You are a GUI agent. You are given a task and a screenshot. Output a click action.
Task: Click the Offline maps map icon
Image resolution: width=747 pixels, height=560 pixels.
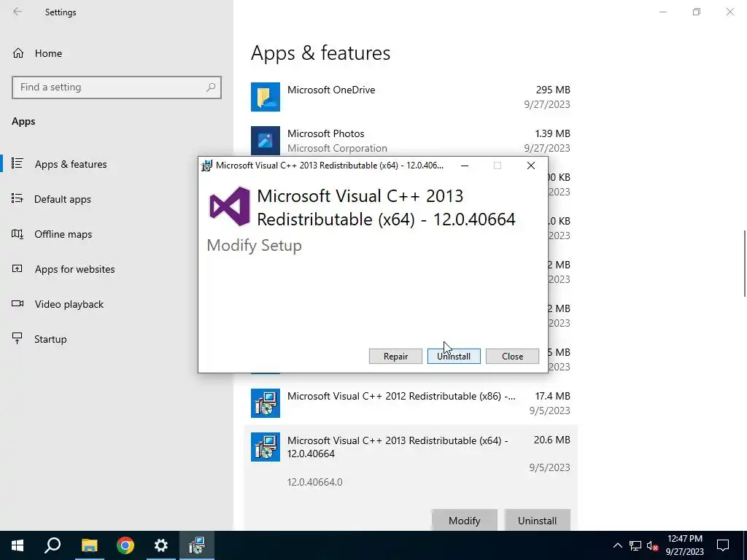[18, 234]
